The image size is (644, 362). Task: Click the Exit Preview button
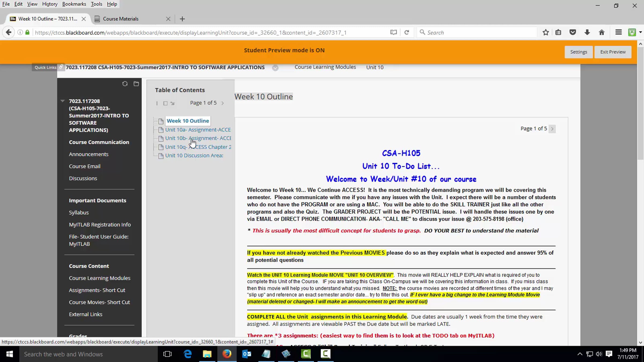(613, 52)
